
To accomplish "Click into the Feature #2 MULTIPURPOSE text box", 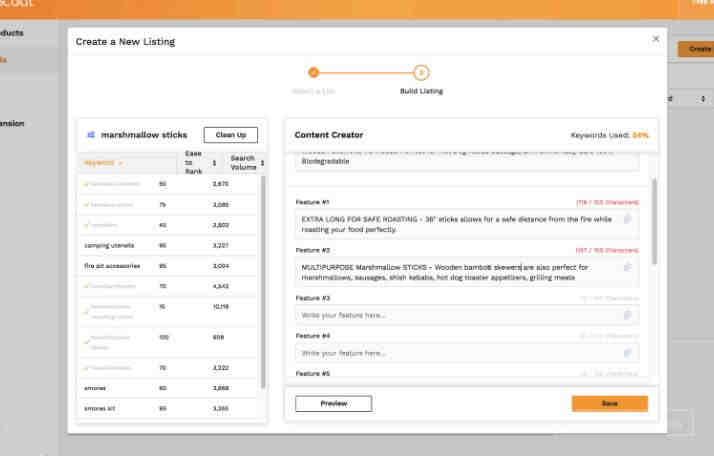I will click(x=467, y=272).
